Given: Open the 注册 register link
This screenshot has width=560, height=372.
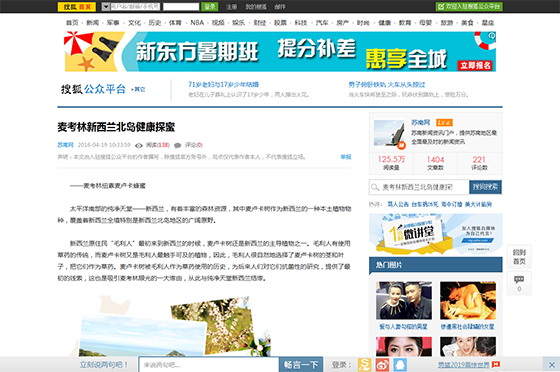Looking at the screenshot, I should [231, 7].
